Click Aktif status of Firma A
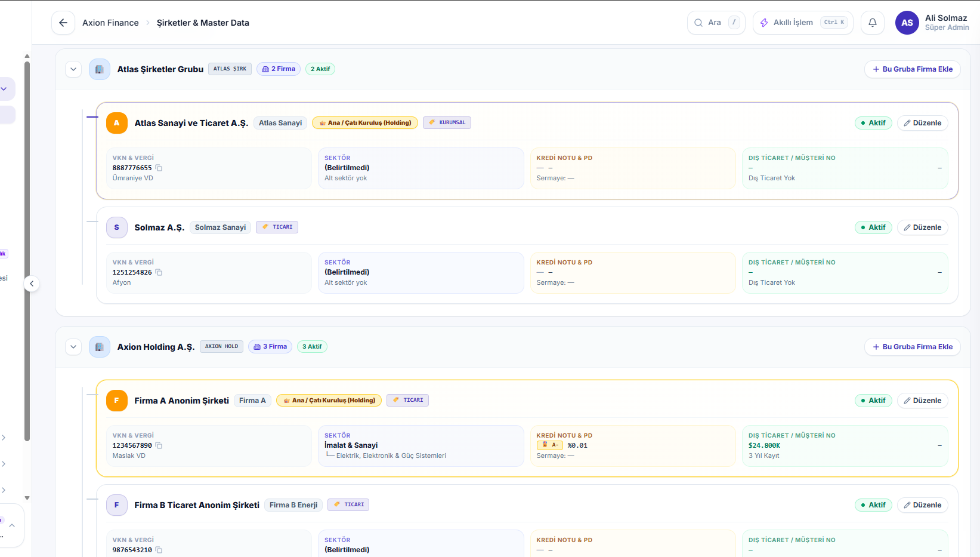Screen dimensions: 980x557 (x=873, y=401)
